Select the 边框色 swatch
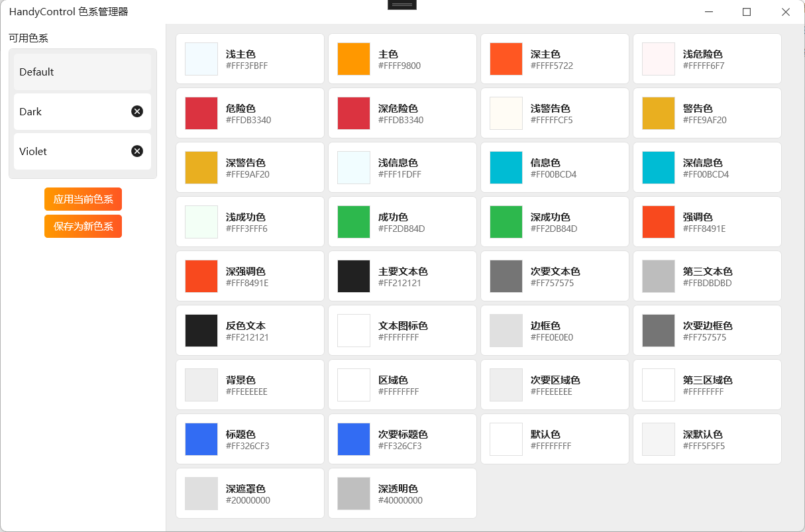805x532 pixels. 506,331
